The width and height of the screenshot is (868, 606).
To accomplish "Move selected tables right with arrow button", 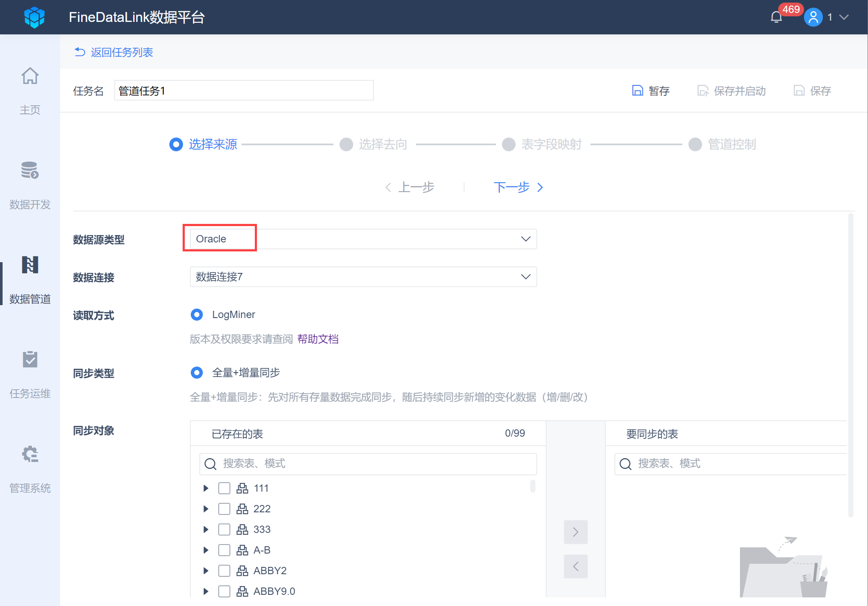I will point(575,532).
